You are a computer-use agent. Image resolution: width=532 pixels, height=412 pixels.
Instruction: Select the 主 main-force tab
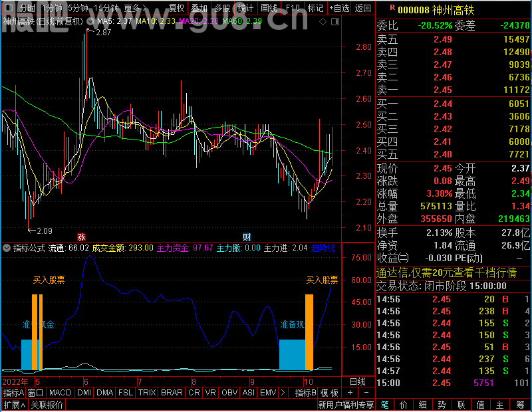[500, 405]
